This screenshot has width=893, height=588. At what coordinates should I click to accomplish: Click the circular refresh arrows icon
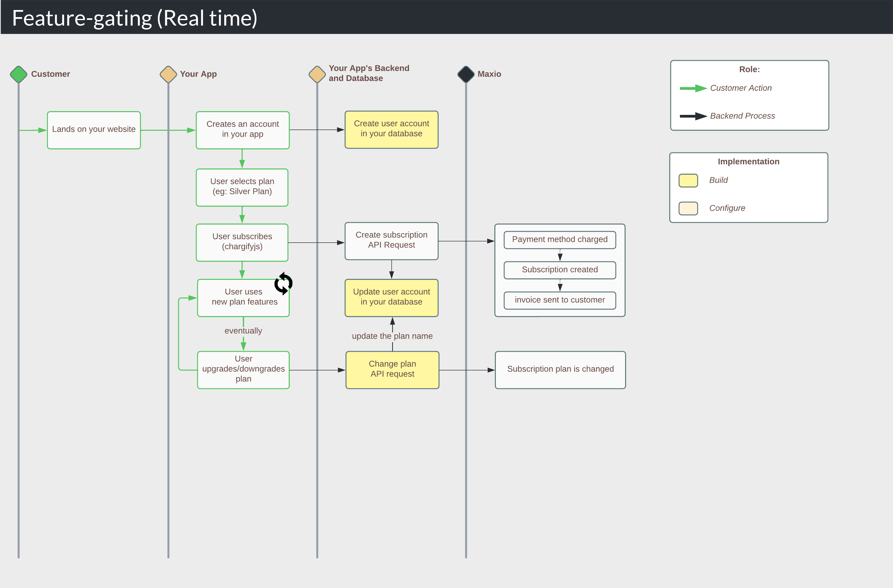pyautogui.click(x=283, y=283)
